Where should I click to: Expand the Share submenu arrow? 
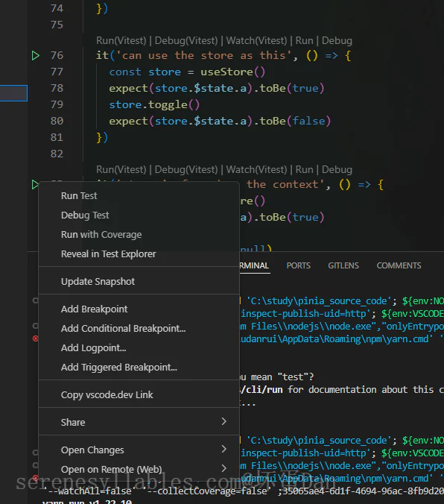224,421
